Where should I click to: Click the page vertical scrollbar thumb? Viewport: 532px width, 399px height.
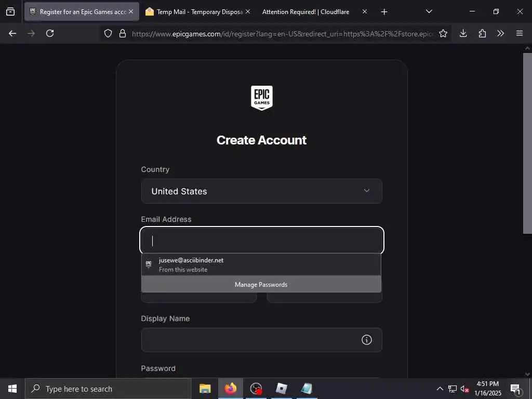tap(527, 143)
